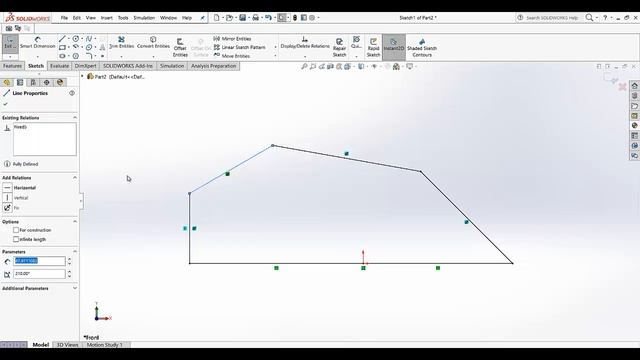Open the Insert menu

click(107, 18)
